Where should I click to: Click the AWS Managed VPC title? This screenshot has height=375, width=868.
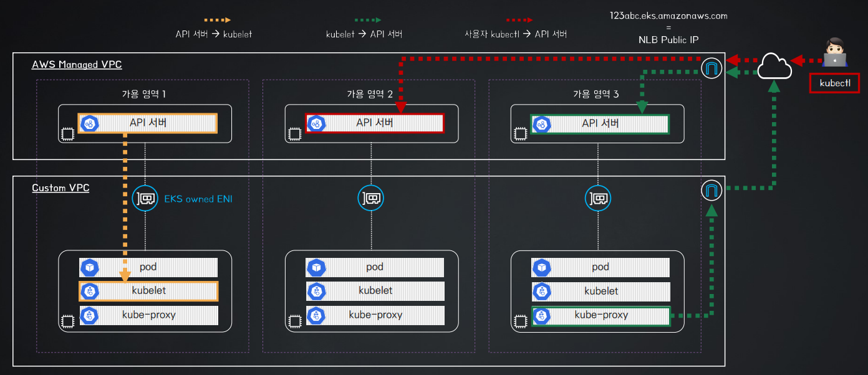tap(77, 64)
